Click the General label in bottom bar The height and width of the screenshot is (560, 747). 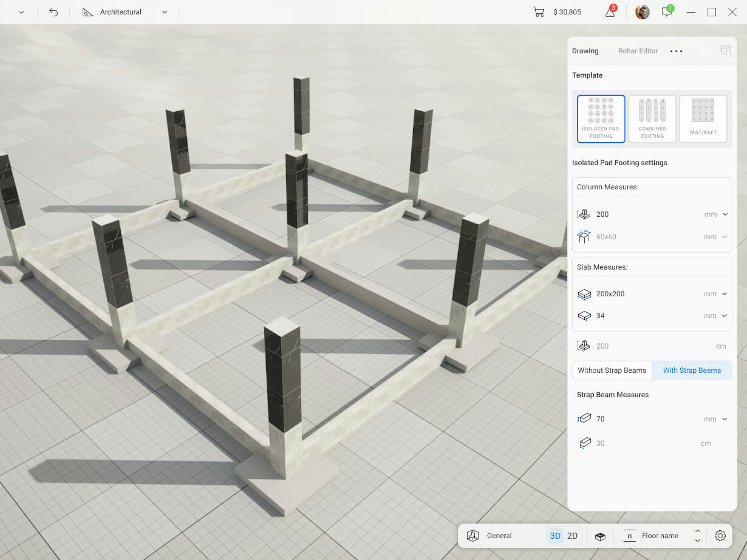(x=499, y=536)
